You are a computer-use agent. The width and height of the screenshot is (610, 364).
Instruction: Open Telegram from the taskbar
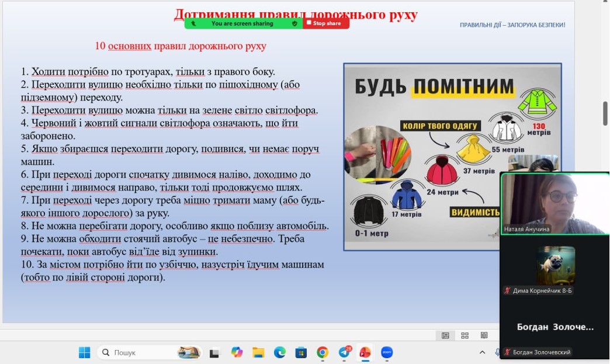(344, 352)
